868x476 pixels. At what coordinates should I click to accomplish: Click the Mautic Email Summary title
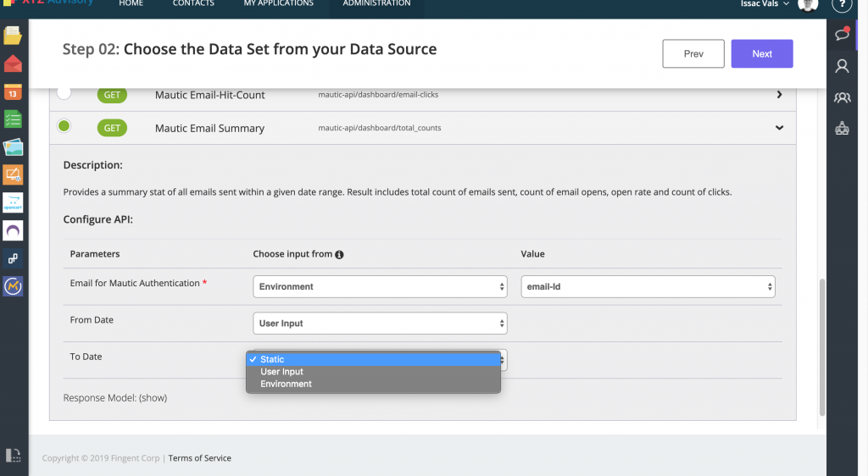tap(210, 128)
